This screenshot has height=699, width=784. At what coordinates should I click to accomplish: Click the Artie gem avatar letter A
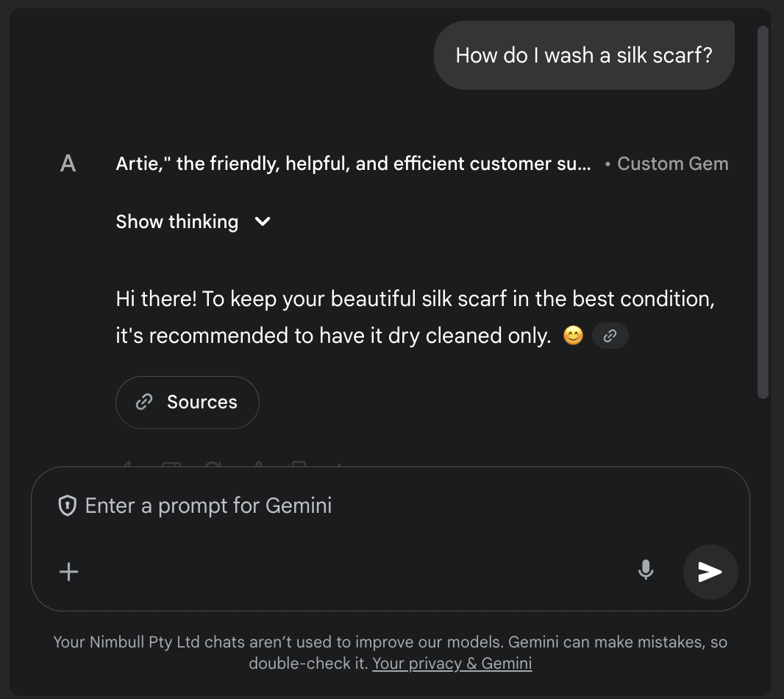pos(68,163)
